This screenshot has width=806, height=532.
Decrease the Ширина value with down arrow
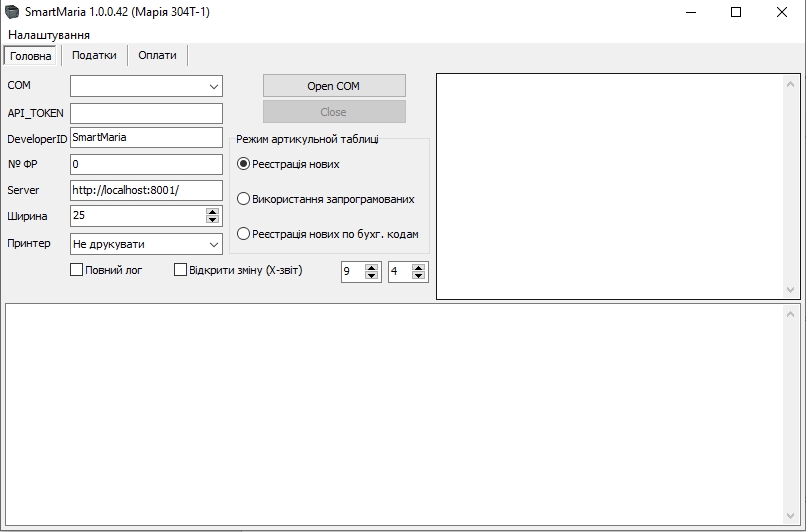pyautogui.click(x=212, y=220)
